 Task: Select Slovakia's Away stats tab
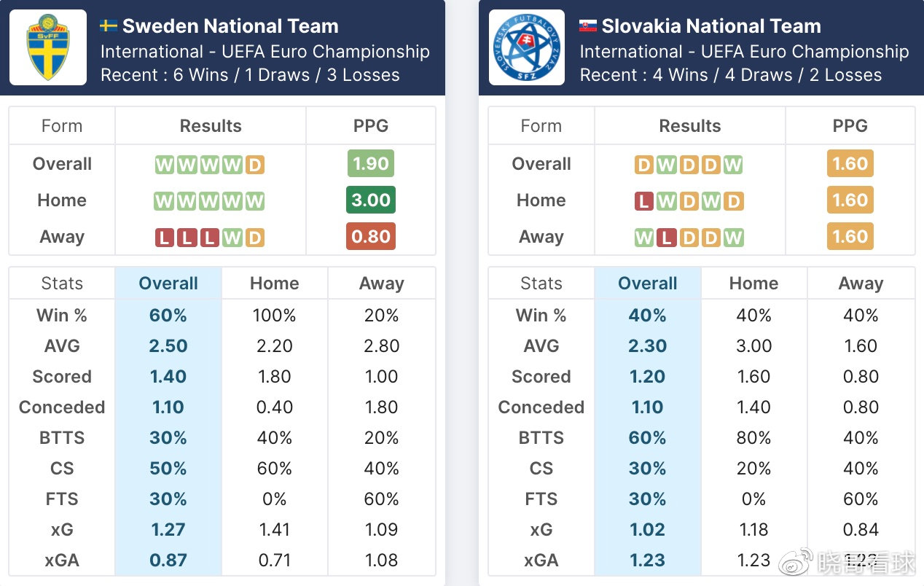tap(861, 284)
